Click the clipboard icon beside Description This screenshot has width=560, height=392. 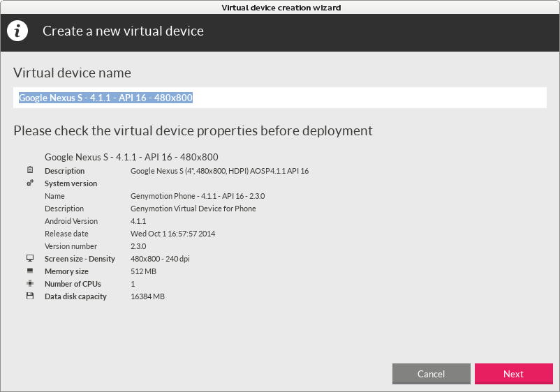[x=30, y=169]
